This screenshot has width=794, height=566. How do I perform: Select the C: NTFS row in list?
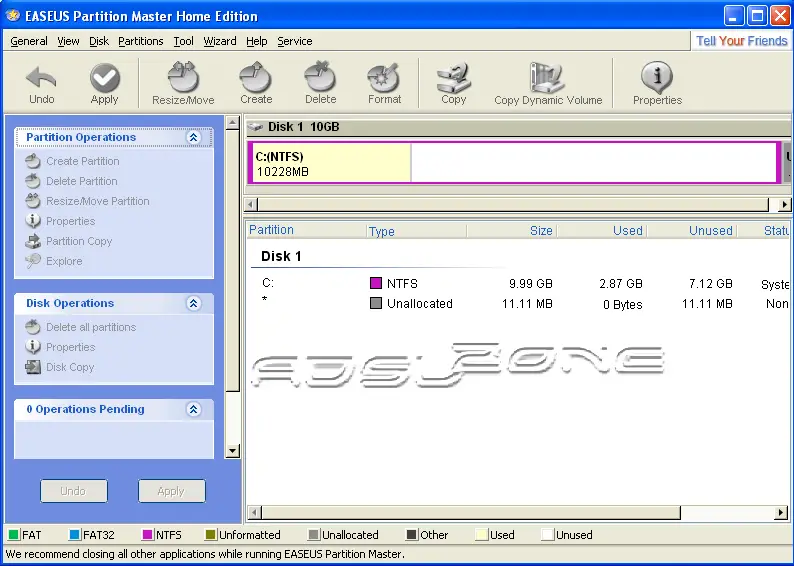point(519,284)
